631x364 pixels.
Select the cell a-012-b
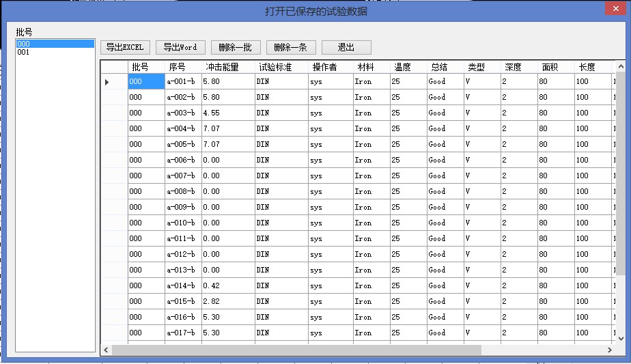(x=183, y=254)
